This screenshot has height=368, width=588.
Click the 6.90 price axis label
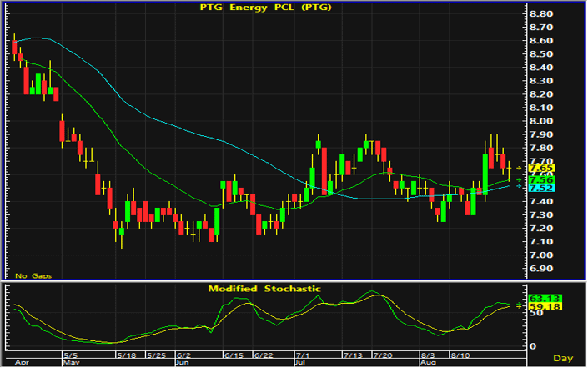point(541,269)
